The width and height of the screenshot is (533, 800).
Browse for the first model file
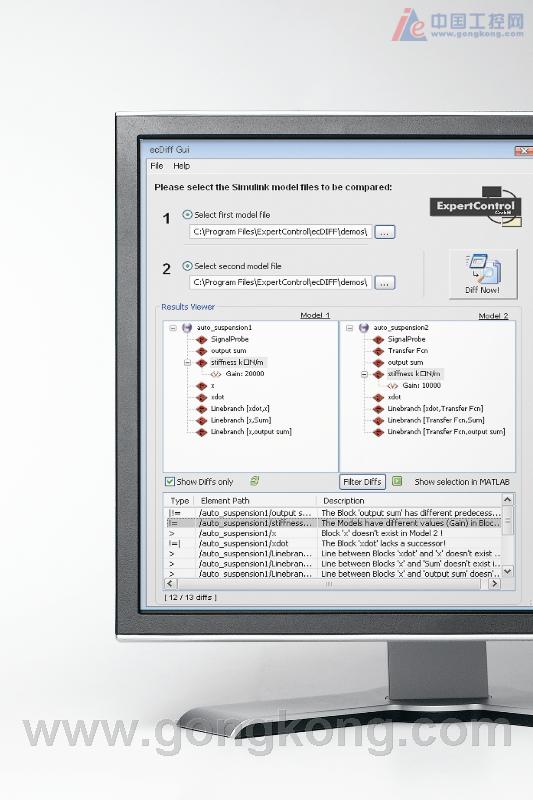pyautogui.click(x=385, y=232)
